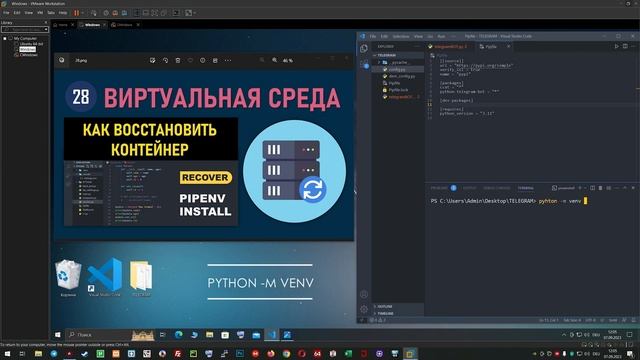Close the Pipfile editor tab
The image size is (640, 360).
509,47
